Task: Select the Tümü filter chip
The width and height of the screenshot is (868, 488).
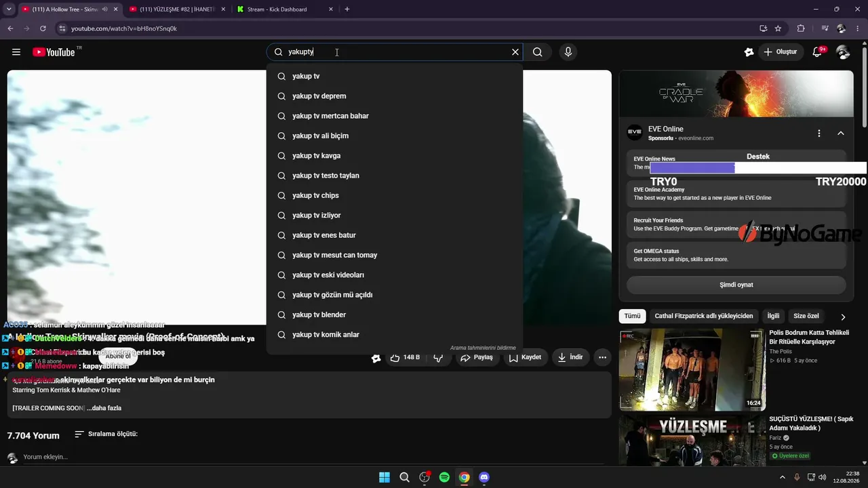Action: coord(632,316)
